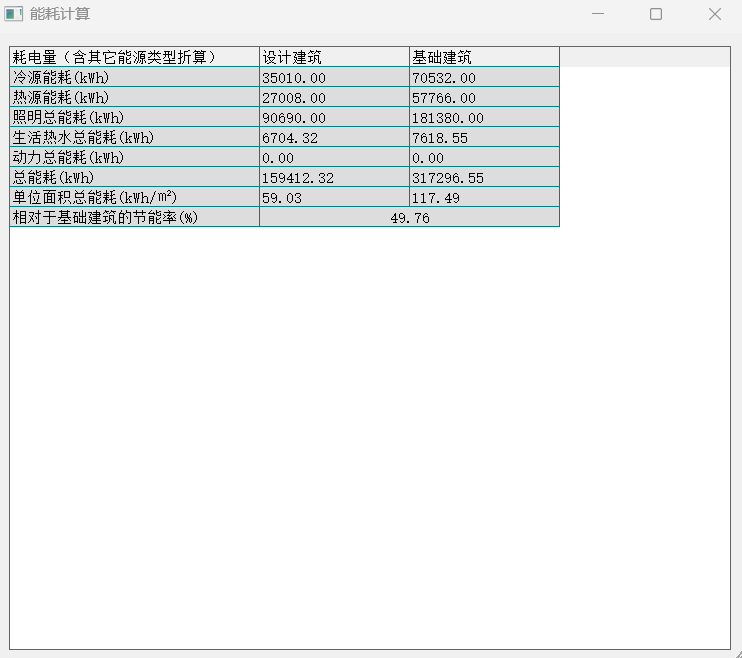Close the 能耗计算 window

point(715,14)
